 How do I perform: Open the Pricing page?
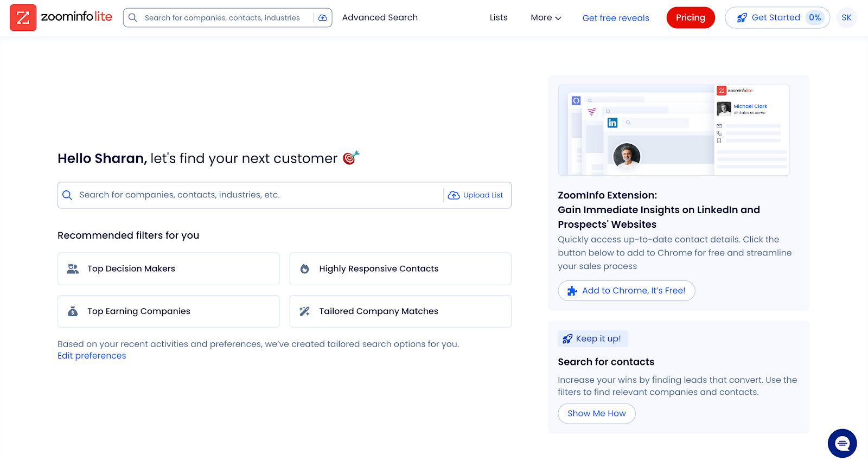coord(691,17)
